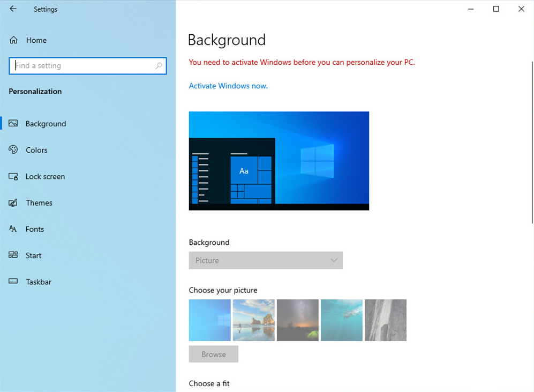
Task: Minimize the Settings window
Action: 471,9
